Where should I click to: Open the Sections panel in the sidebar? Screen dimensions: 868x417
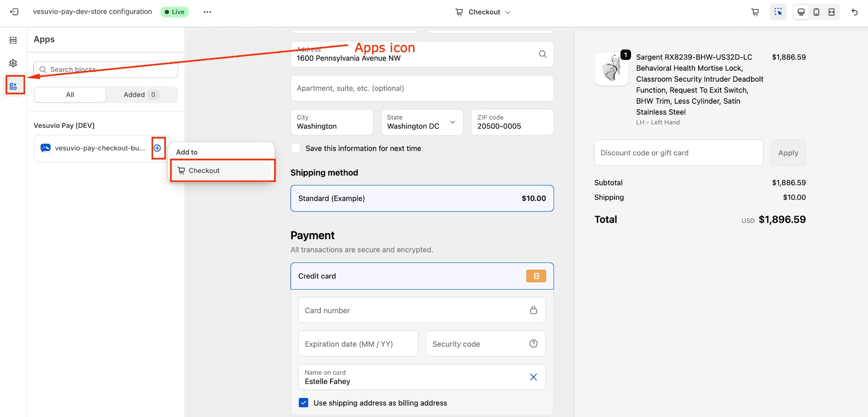[x=13, y=40]
